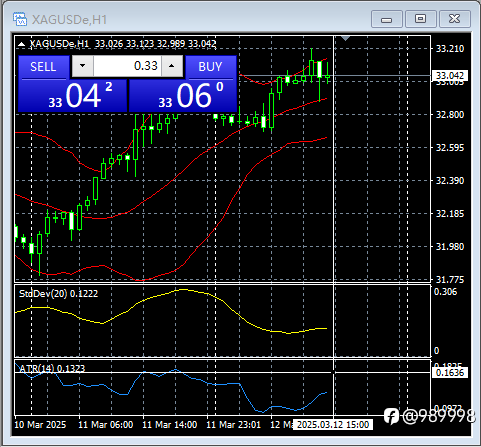Click the 32.800 price scale label
The width and height of the screenshot is (481, 447).
(x=450, y=115)
